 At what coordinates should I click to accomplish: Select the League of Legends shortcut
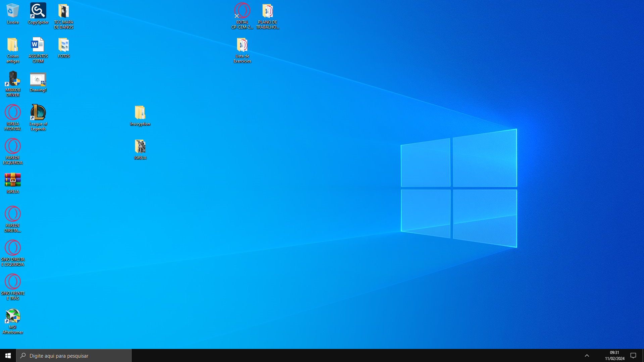[x=38, y=118]
